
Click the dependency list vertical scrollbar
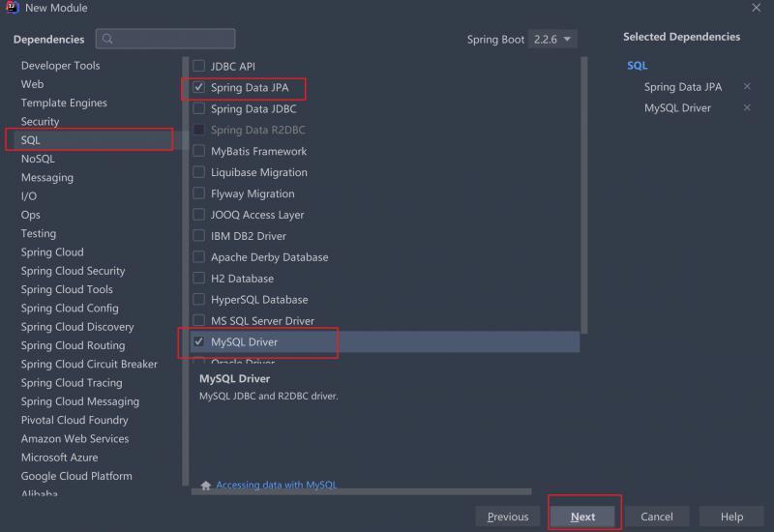click(584, 195)
